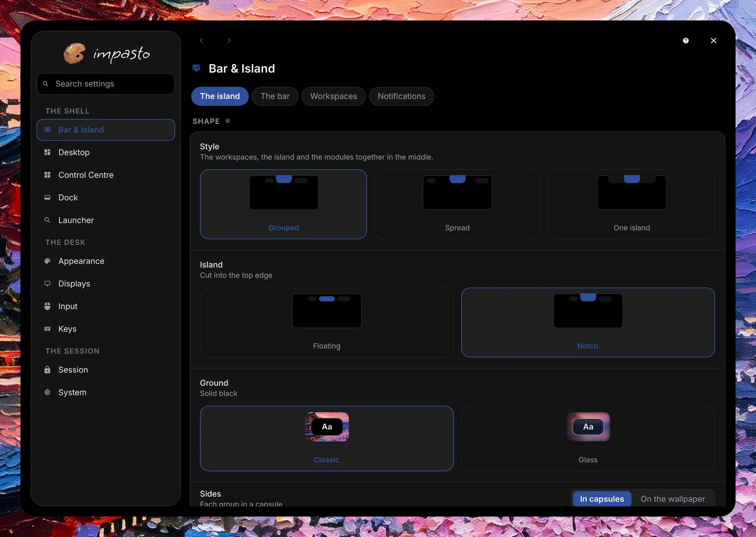This screenshot has height=537, width=756.
Task: Click the Search settings field
Action: point(106,84)
